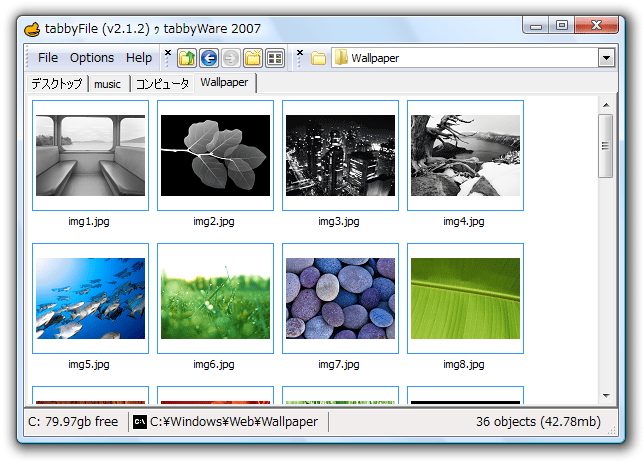Image resolution: width=644 pixels, height=462 pixels.
Task: Click the vertical scrollbar thumb
Action: tap(606, 146)
